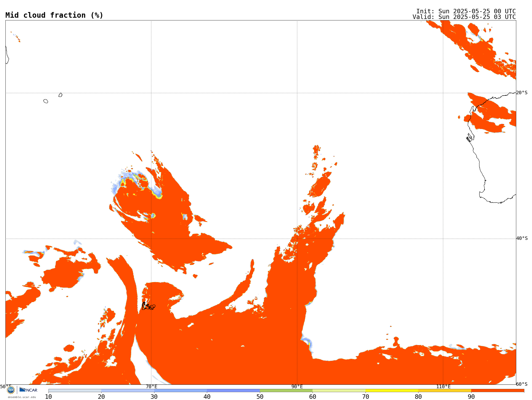Click the NSF logo icon
532x400 pixels.
[x=11, y=390]
